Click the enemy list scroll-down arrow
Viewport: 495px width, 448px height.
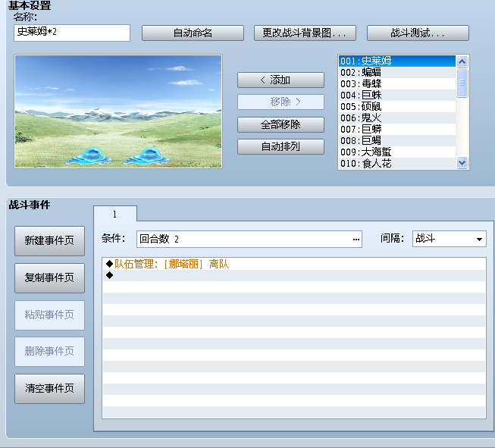[x=462, y=163]
